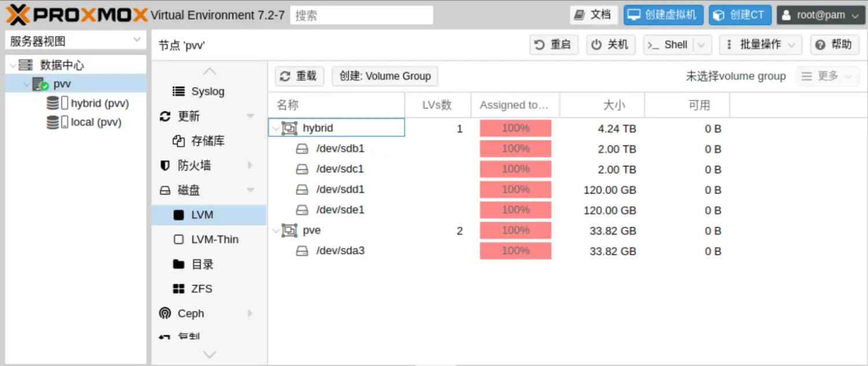Expand the 防火墙 submenu arrow

point(251,166)
